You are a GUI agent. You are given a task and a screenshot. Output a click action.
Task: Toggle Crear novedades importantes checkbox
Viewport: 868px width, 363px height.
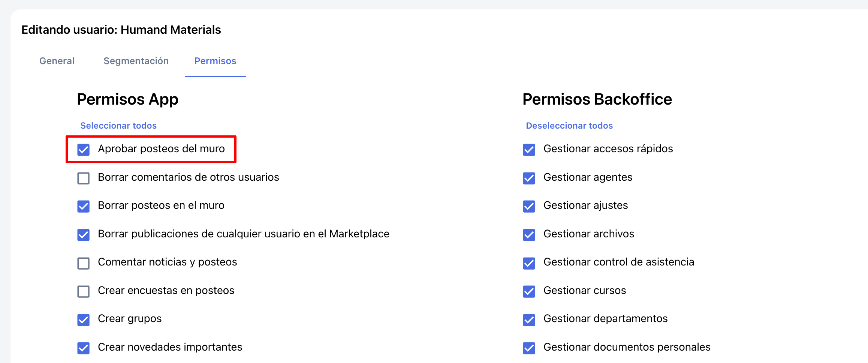coord(83,348)
